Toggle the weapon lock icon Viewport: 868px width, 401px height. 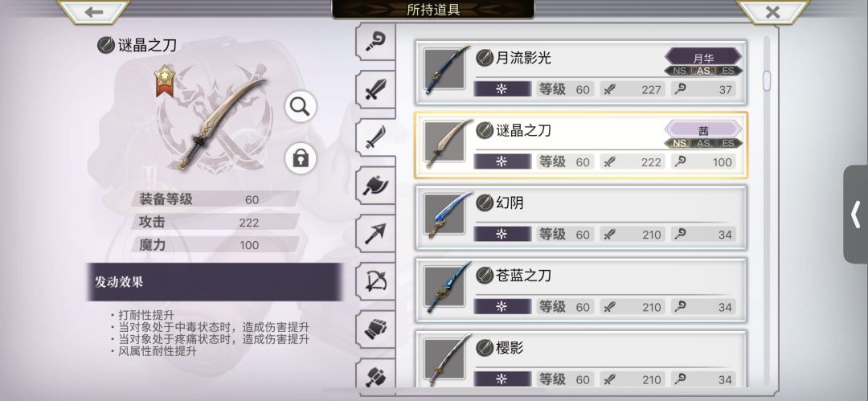tap(301, 158)
